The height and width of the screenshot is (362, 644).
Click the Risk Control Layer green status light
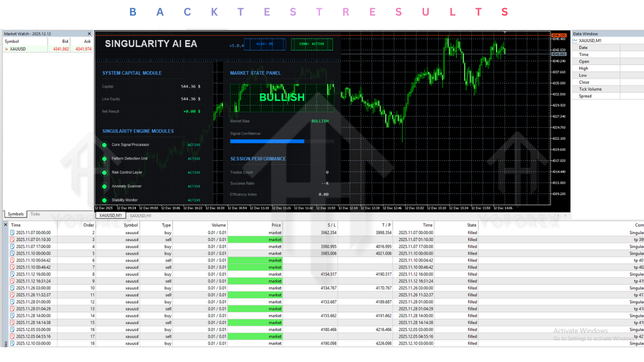tap(104, 172)
